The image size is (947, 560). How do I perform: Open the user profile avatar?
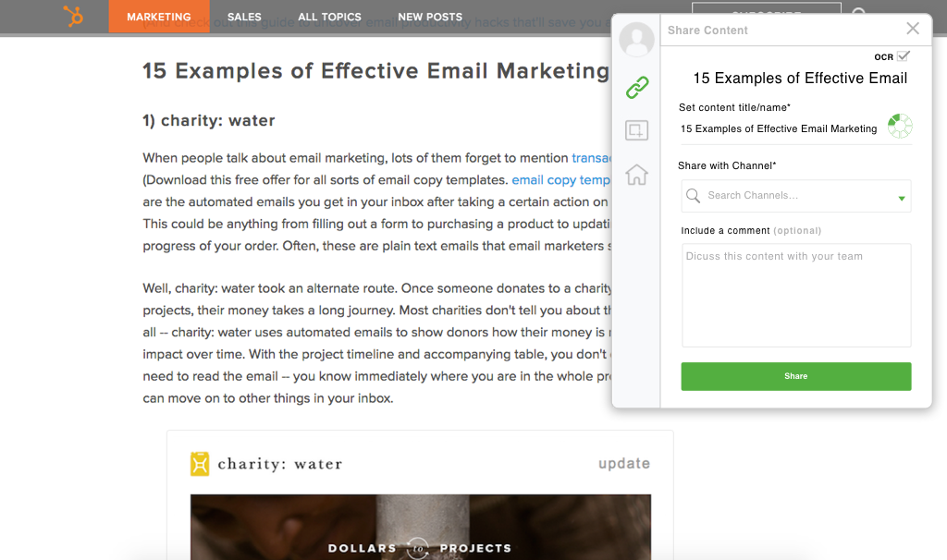coord(636,40)
